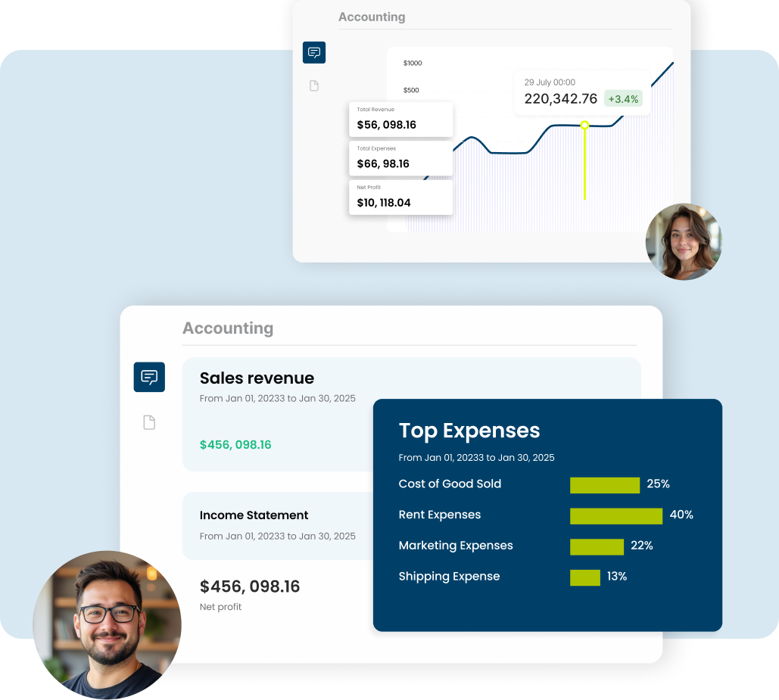Click the document icon below the chat icon
Viewport: 779px width, 700px height.
click(149, 422)
